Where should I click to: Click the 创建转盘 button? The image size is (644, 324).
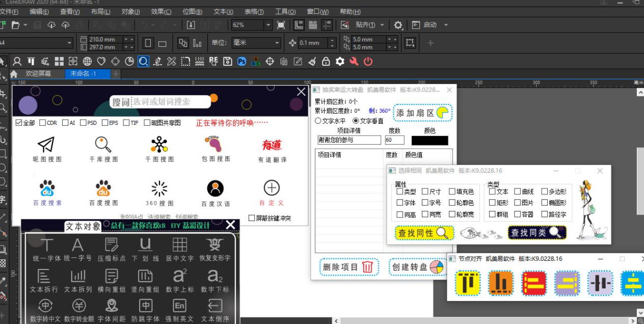tap(418, 267)
